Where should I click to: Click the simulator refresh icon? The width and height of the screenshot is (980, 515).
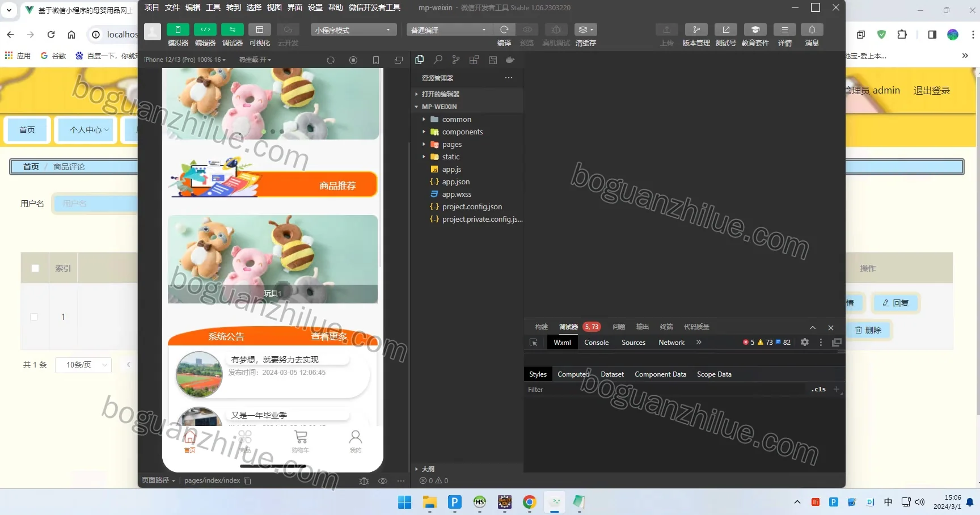pos(331,60)
